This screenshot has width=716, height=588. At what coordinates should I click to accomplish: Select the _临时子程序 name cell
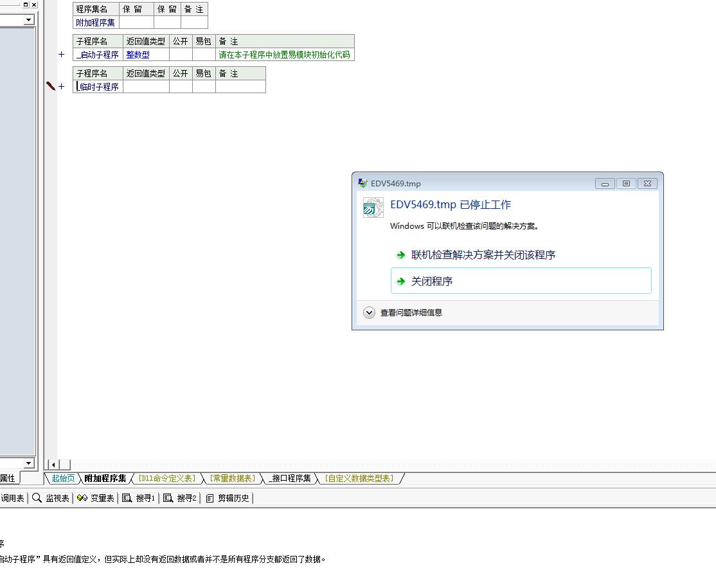(98, 87)
